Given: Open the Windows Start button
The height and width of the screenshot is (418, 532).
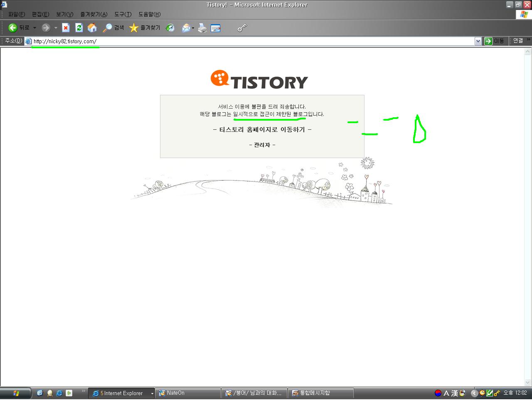Looking at the screenshot, I should pyautogui.click(x=16, y=393).
